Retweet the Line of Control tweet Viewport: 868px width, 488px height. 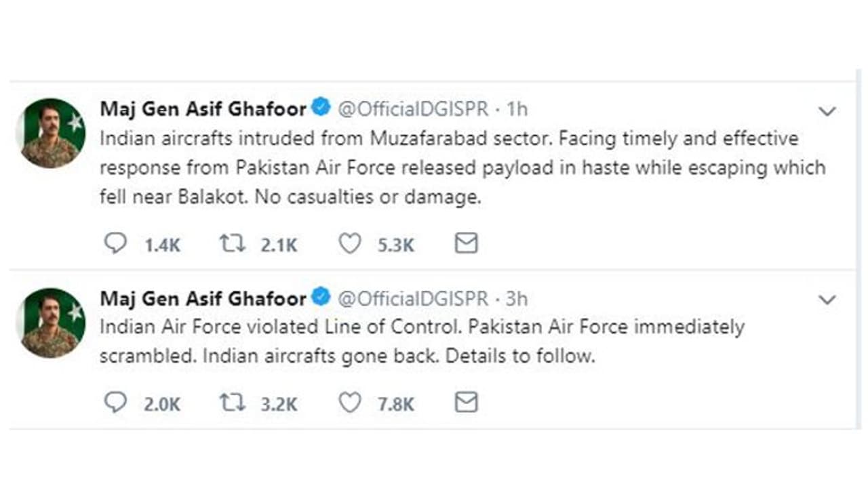point(232,403)
